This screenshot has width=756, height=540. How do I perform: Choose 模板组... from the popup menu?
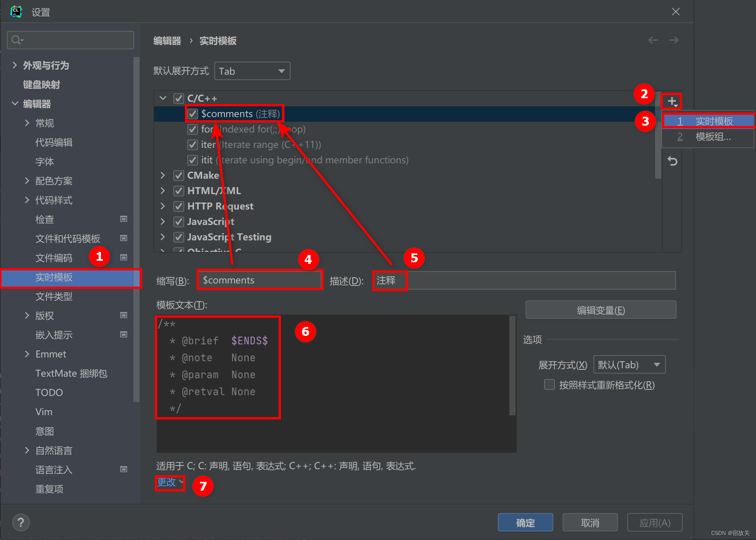(713, 137)
